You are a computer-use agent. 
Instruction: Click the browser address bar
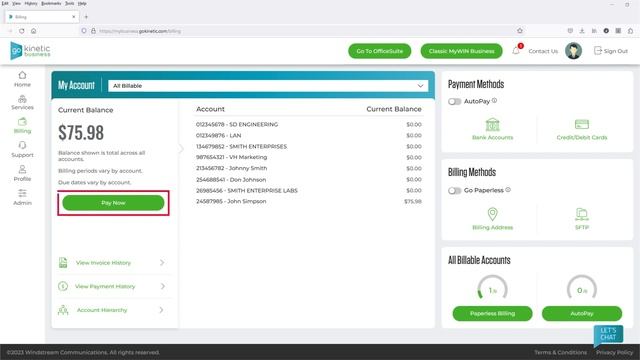298,31
